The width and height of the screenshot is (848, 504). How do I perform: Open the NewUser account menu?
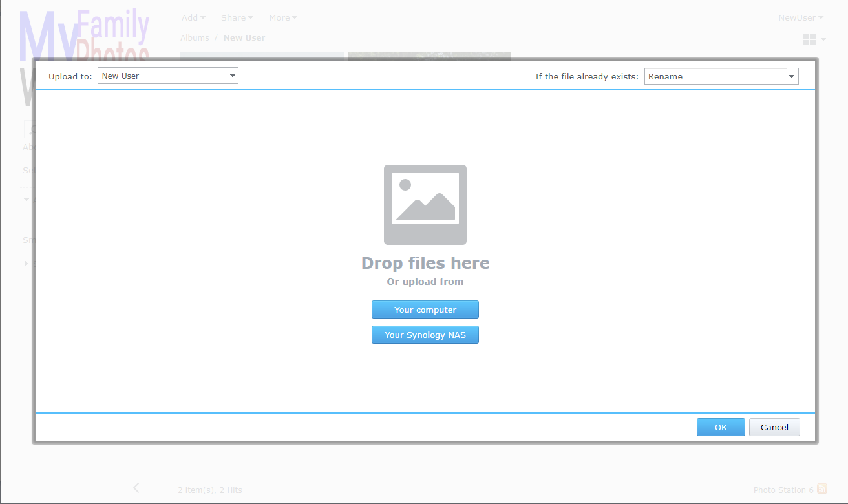click(800, 18)
